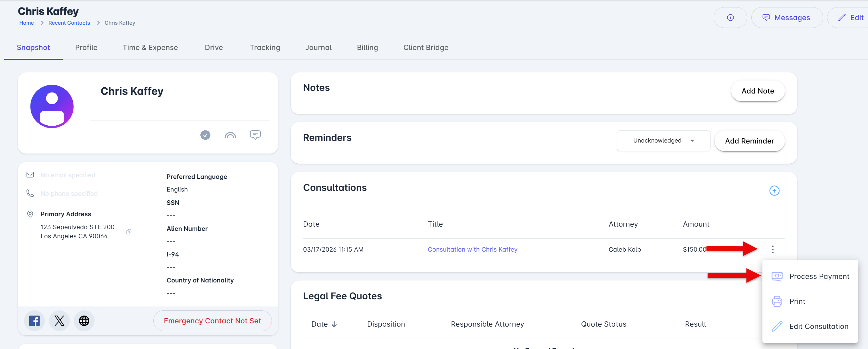Switch to the Billing tab

[x=367, y=47]
